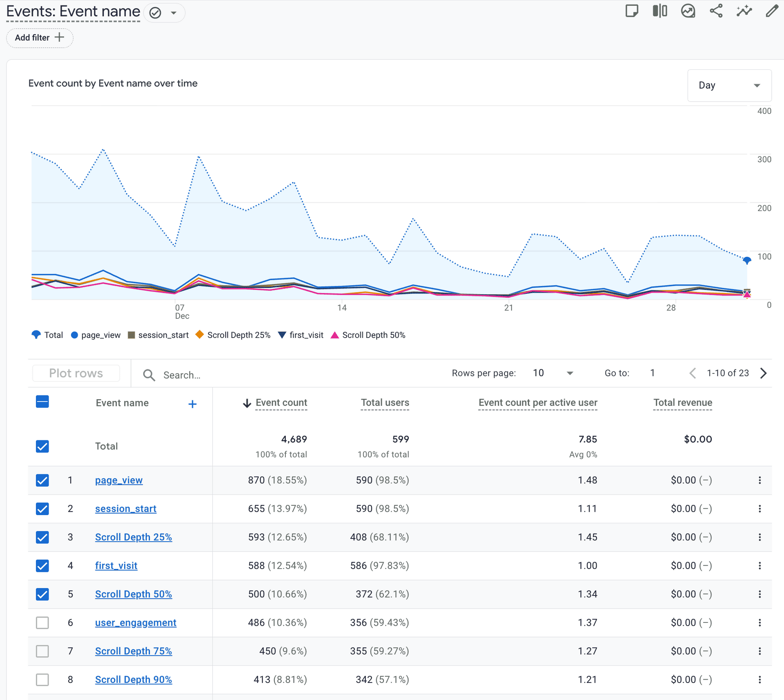Open three-dot menu for page_view row
This screenshot has height=700, width=784.
pos(759,480)
